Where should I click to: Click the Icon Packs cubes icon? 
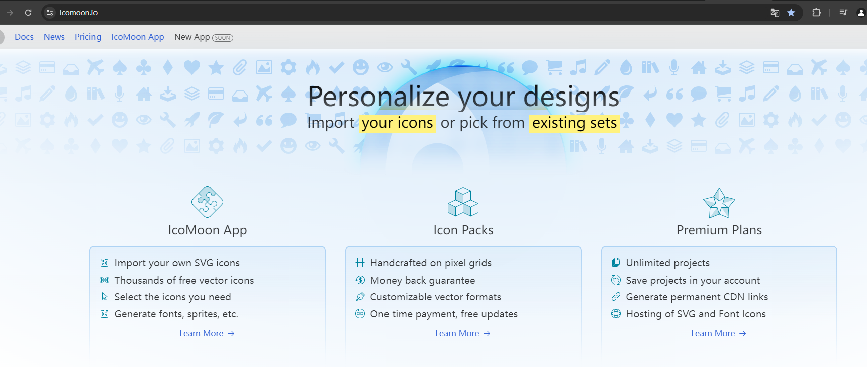tap(463, 202)
